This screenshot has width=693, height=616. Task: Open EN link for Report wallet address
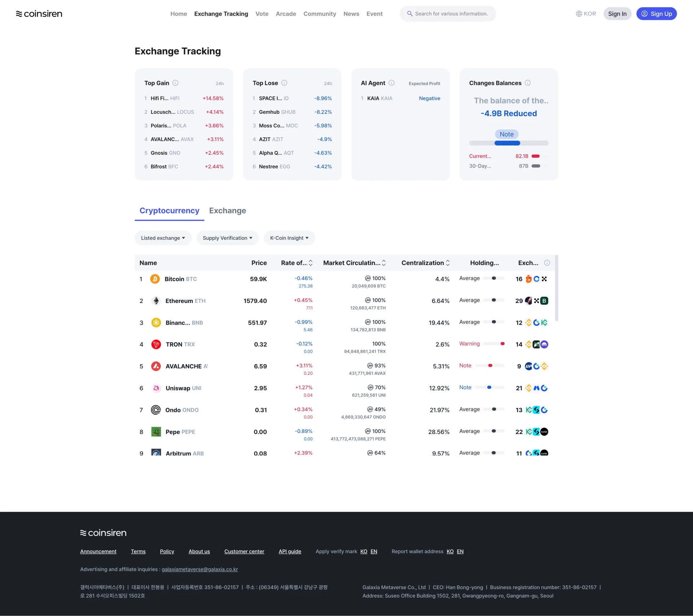click(x=460, y=552)
